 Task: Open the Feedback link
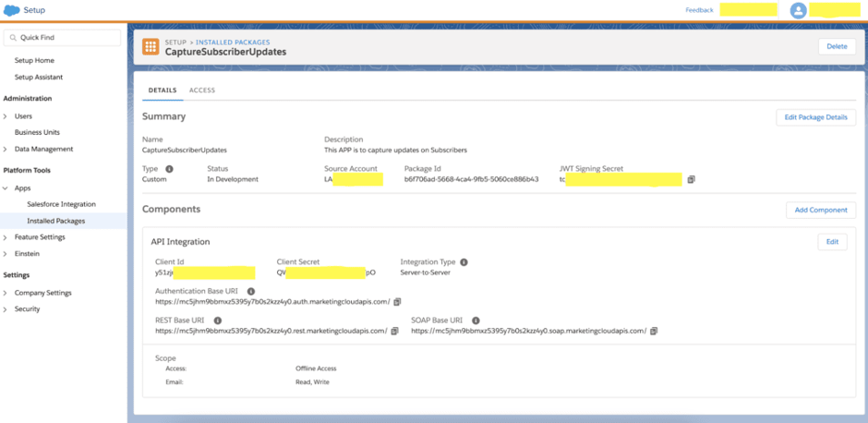699,10
